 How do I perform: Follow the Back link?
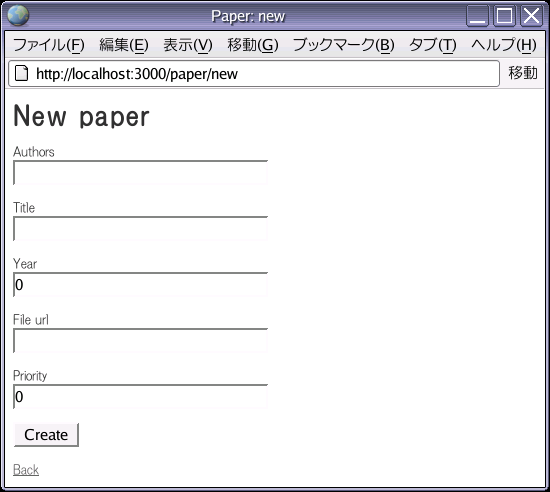point(26,470)
